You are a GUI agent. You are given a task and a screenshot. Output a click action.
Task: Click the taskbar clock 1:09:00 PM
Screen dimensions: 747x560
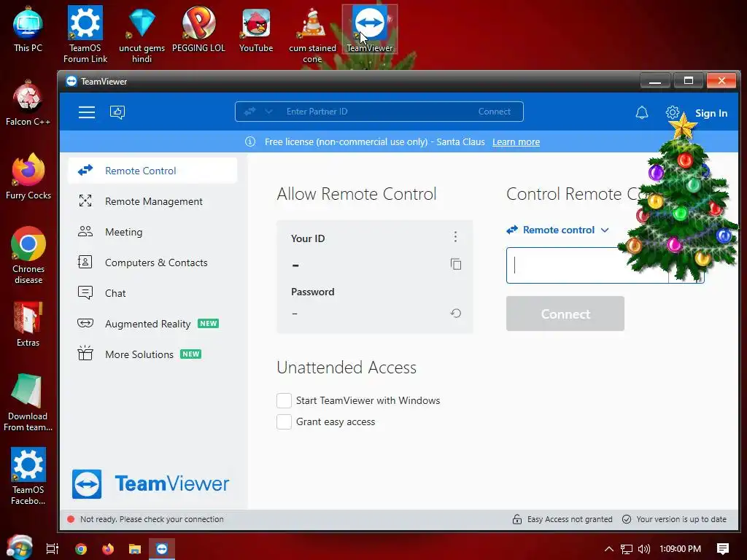pyautogui.click(x=681, y=549)
